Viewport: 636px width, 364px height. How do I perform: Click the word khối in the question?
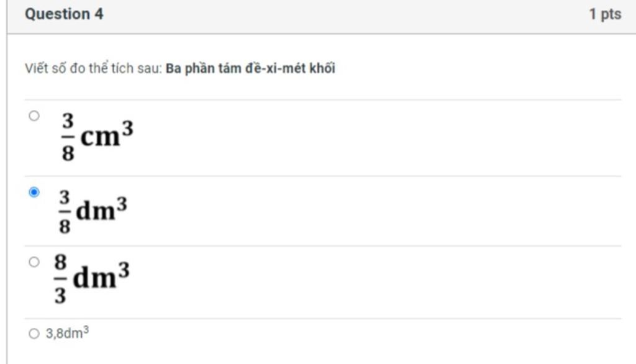point(322,68)
